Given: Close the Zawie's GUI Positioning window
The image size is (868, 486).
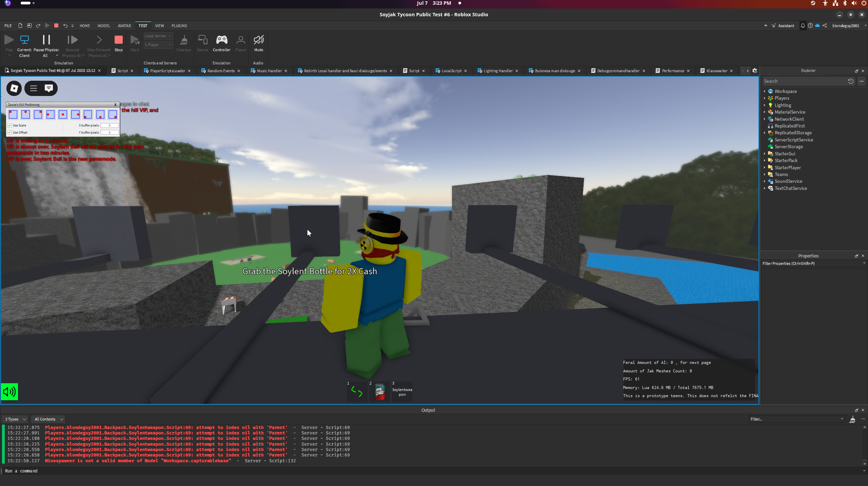Looking at the screenshot, I should 115,105.
